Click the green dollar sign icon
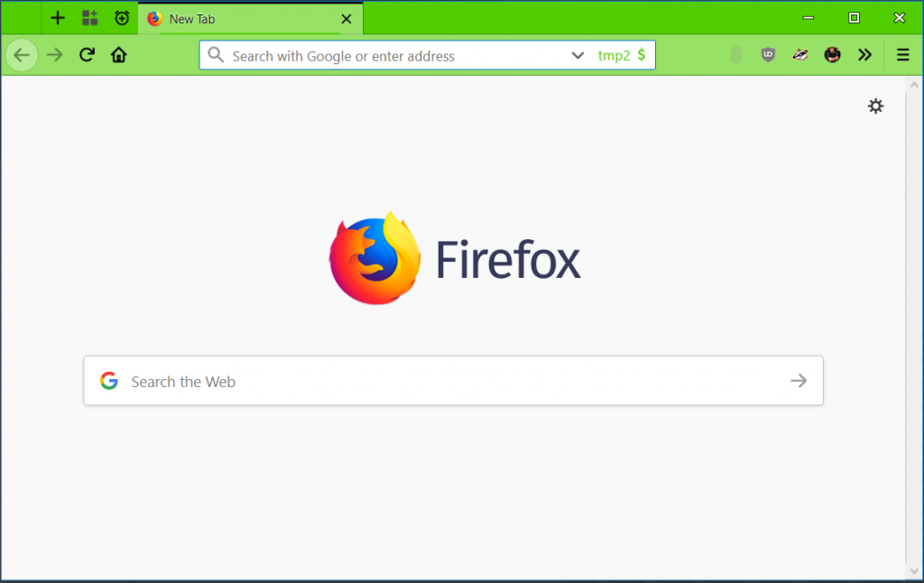Viewport: 924px width, 583px height. [642, 55]
